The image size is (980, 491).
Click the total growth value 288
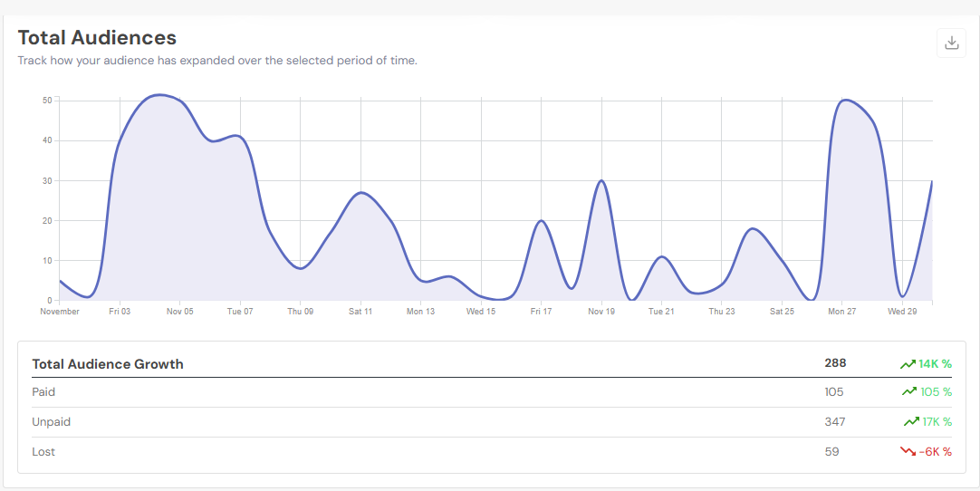pyautogui.click(x=834, y=363)
